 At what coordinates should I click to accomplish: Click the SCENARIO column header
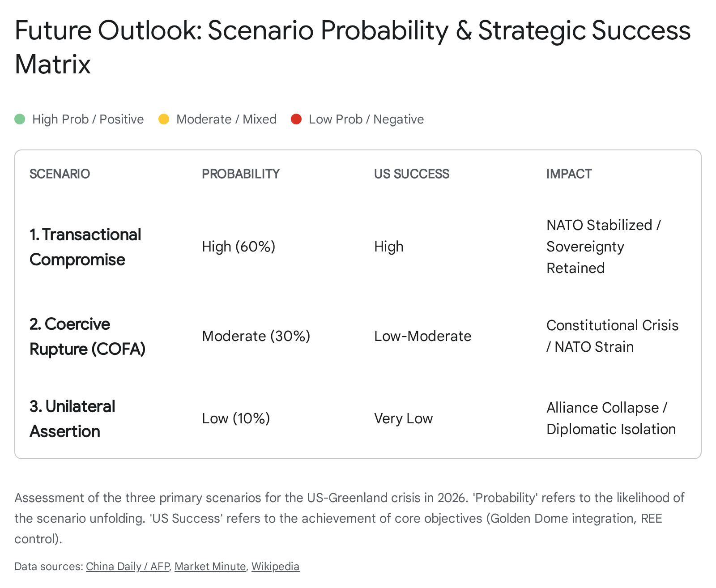[x=60, y=174]
